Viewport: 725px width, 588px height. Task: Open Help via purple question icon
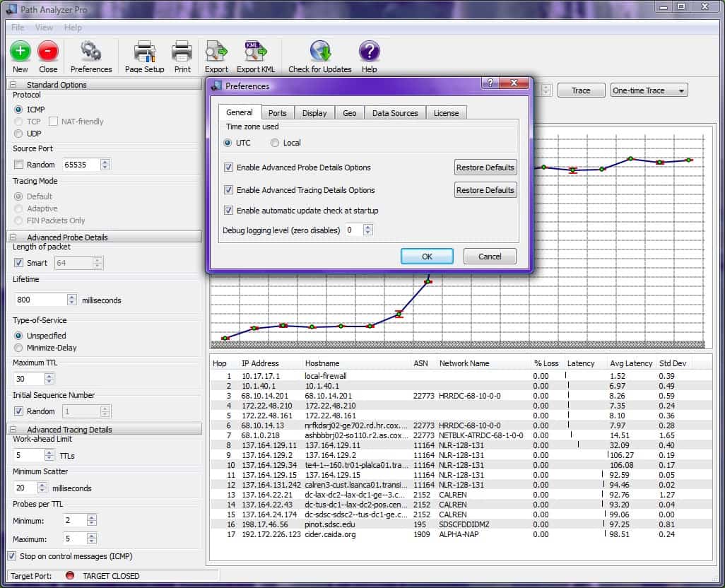369,51
